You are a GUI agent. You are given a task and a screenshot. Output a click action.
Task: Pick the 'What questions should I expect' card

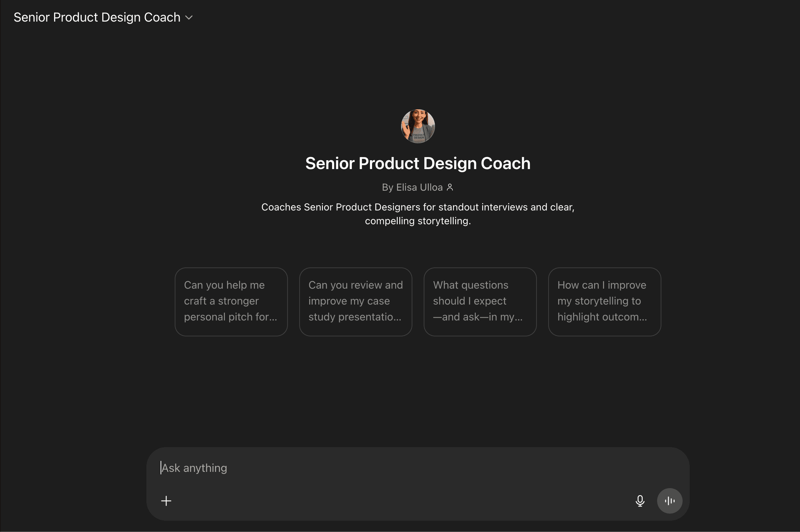tap(480, 301)
